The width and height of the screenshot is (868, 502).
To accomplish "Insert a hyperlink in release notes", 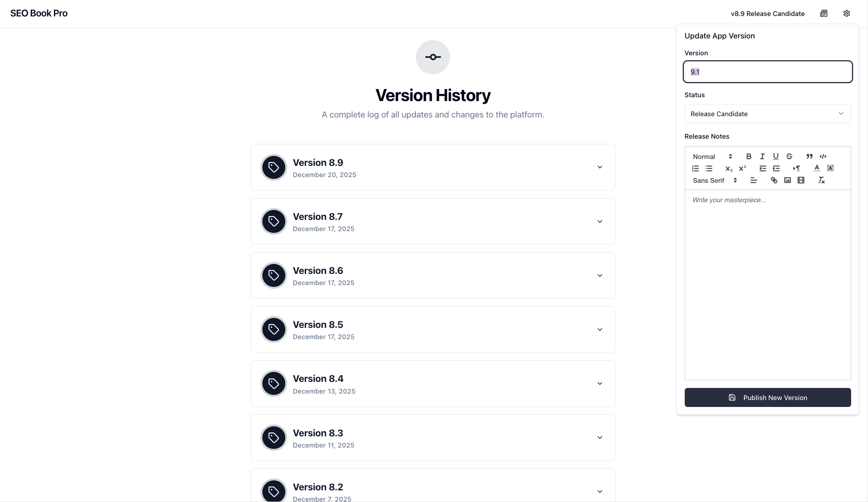I will (774, 180).
